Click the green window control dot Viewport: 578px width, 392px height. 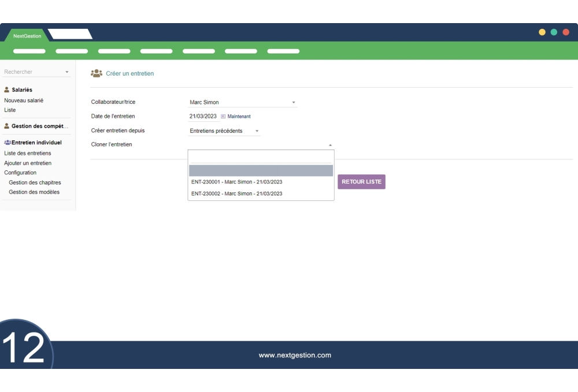(x=554, y=32)
